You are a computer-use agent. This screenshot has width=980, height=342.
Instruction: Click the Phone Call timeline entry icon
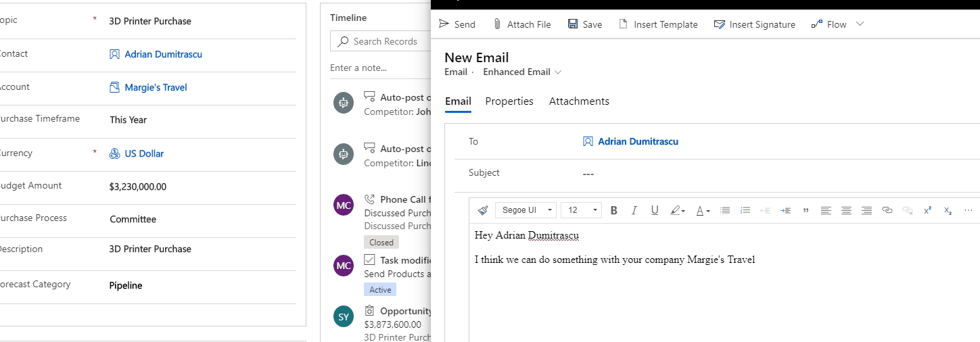click(x=369, y=199)
